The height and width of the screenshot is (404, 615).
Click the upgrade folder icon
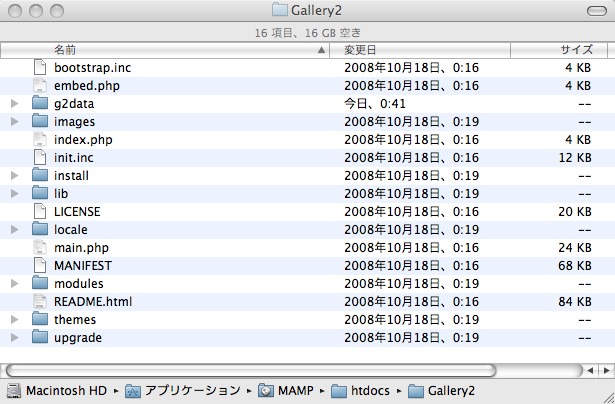coord(40,337)
